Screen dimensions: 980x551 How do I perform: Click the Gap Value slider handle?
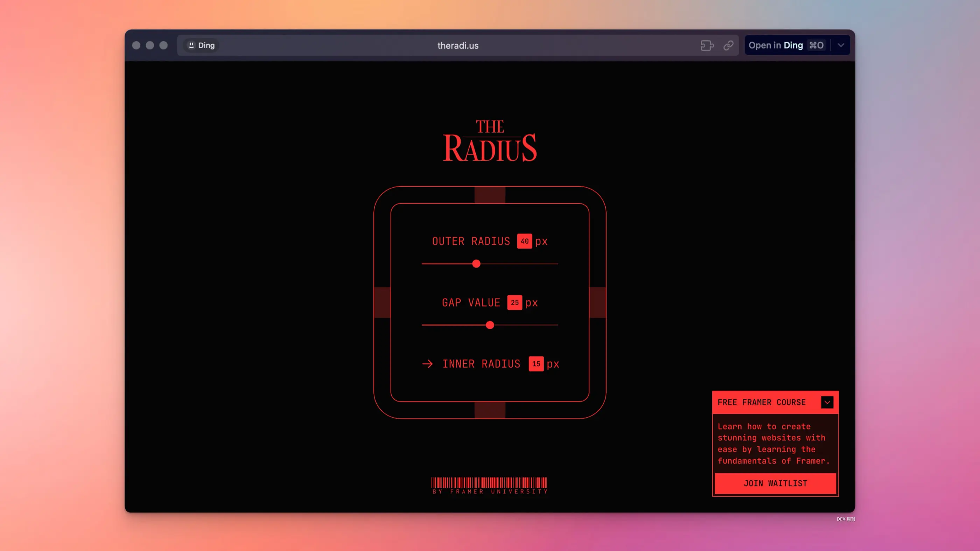490,325
